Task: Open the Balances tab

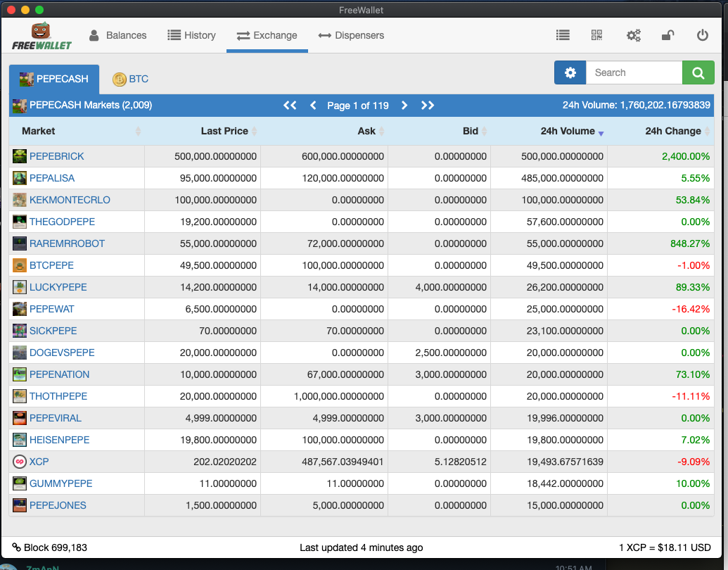Action: [117, 35]
